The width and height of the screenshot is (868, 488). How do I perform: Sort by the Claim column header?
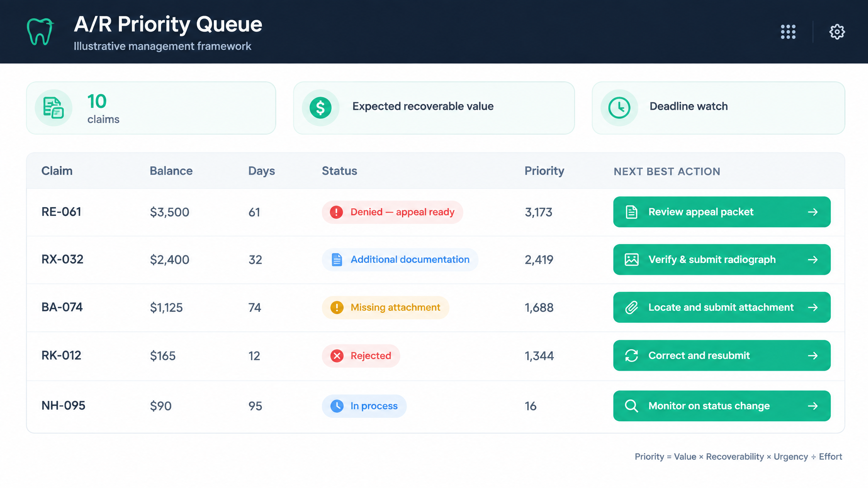pyautogui.click(x=57, y=171)
